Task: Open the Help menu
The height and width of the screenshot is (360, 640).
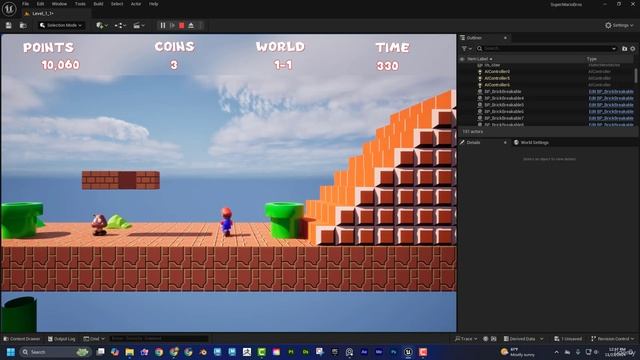Action: pyautogui.click(x=153, y=4)
